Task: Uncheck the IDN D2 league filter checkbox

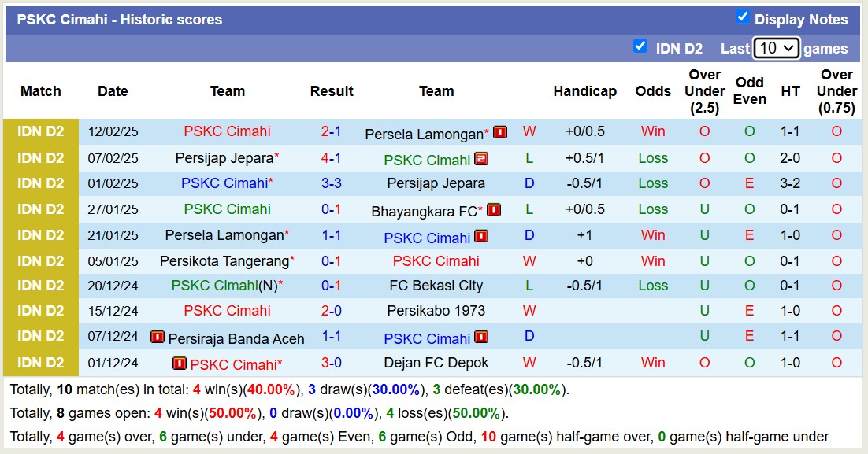Action: pyautogui.click(x=640, y=46)
